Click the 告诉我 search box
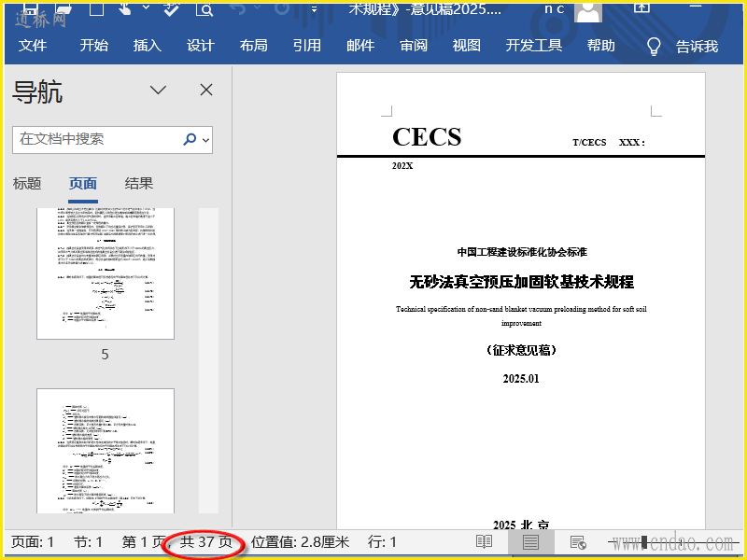Viewport: 747px width, 560px height. click(697, 47)
